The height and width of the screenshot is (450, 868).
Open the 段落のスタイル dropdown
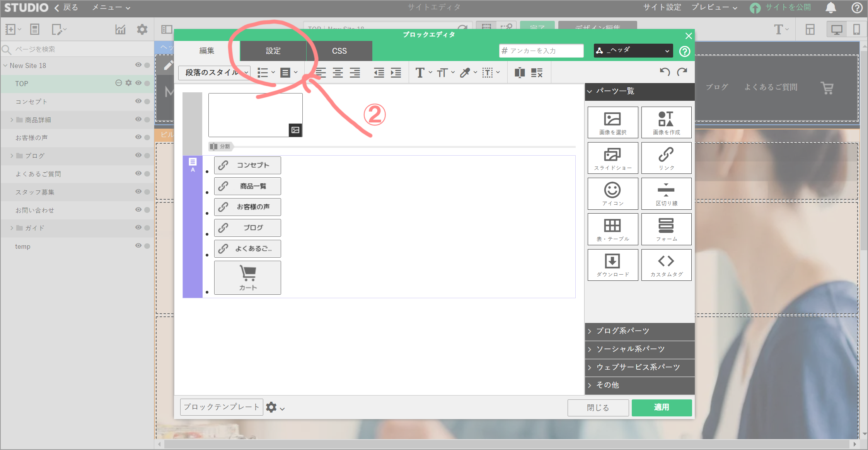pos(214,73)
